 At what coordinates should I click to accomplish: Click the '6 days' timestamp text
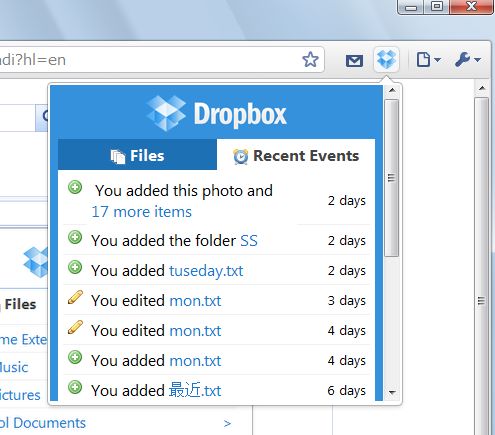(x=347, y=390)
